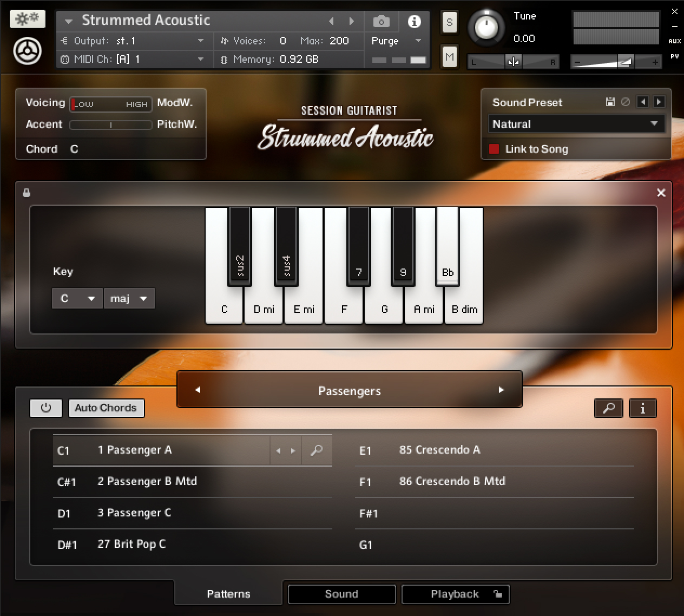Expand the maj scale type dropdown
Screen dimensions: 684x616
coord(129,298)
